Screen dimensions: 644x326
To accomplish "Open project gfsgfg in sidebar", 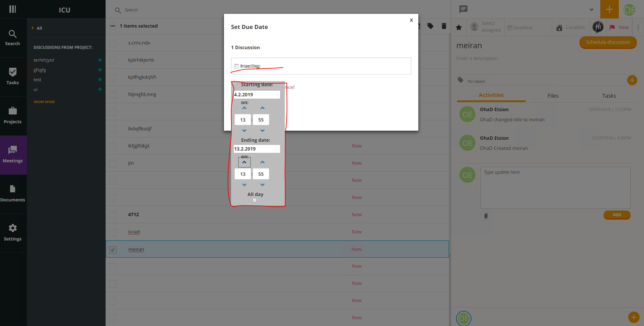I will [x=40, y=70].
